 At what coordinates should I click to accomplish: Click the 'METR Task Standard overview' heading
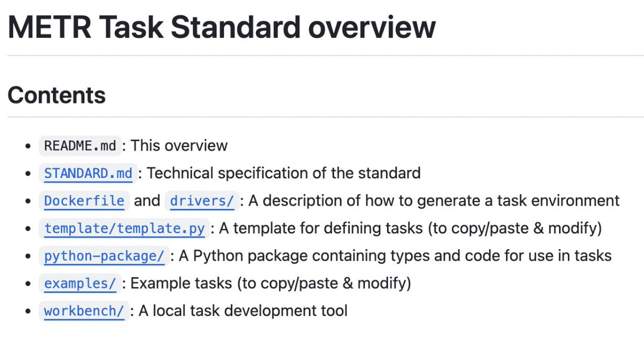coord(221,27)
